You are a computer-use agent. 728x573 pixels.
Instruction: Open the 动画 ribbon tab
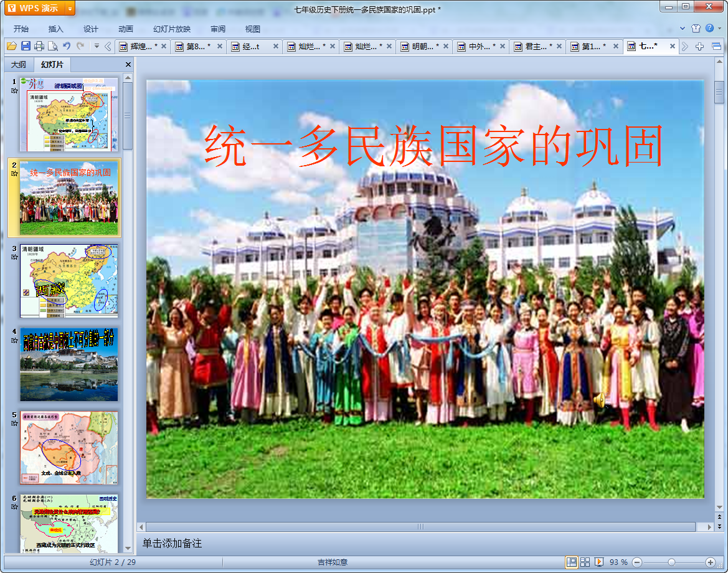[125, 29]
